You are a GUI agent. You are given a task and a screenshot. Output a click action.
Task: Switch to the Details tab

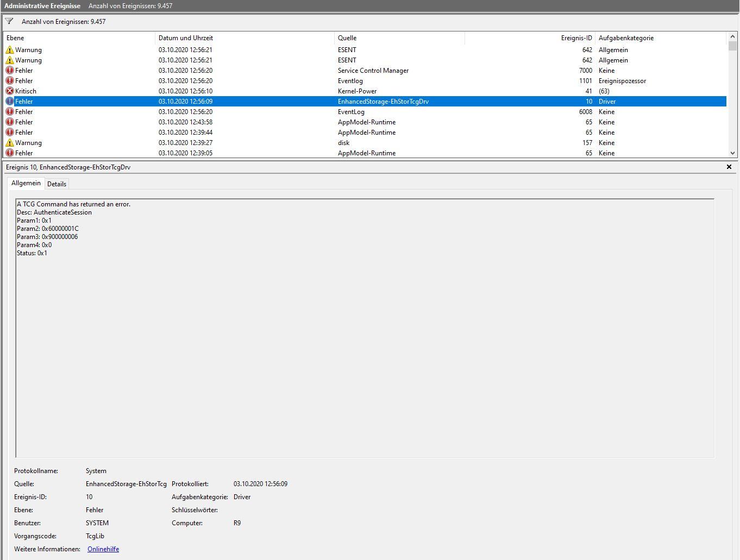pos(57,184)
